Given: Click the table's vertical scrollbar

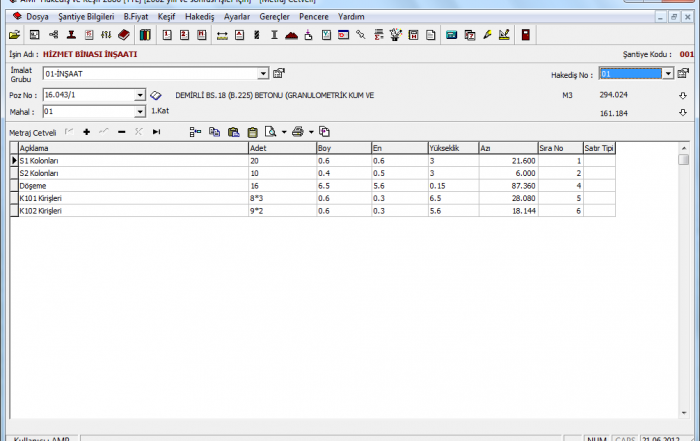Looking at the screenshot, I should [x=684, y=280].
